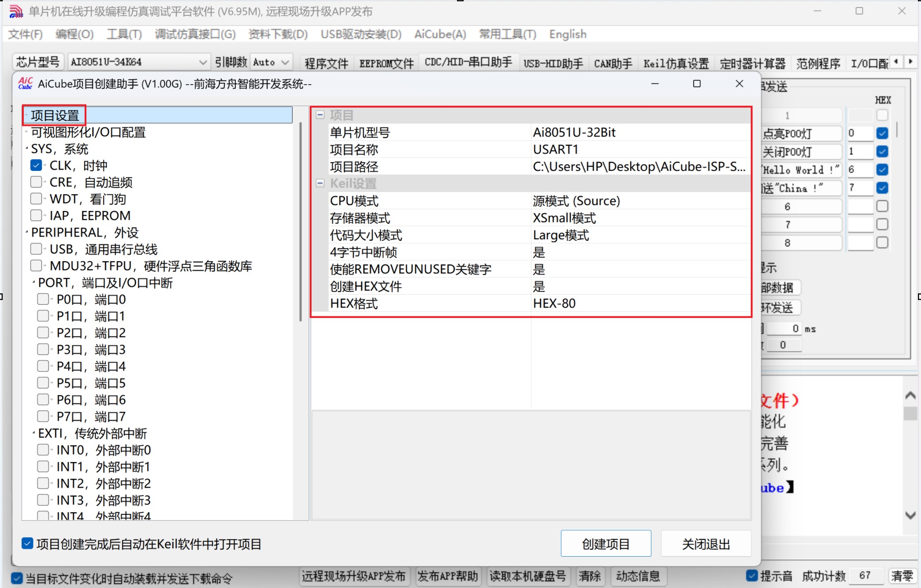
Task: Switch to the 范例程序 tab
Action: click(818, 63)
